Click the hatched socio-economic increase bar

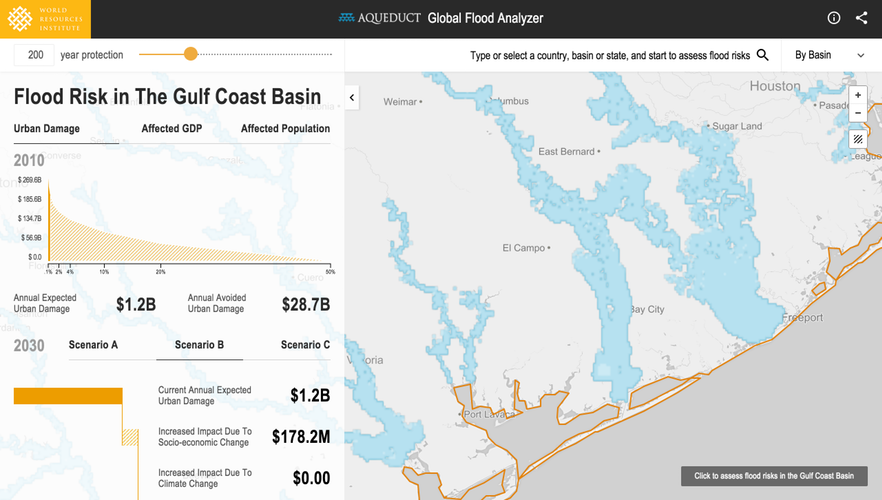pos(130,437)
